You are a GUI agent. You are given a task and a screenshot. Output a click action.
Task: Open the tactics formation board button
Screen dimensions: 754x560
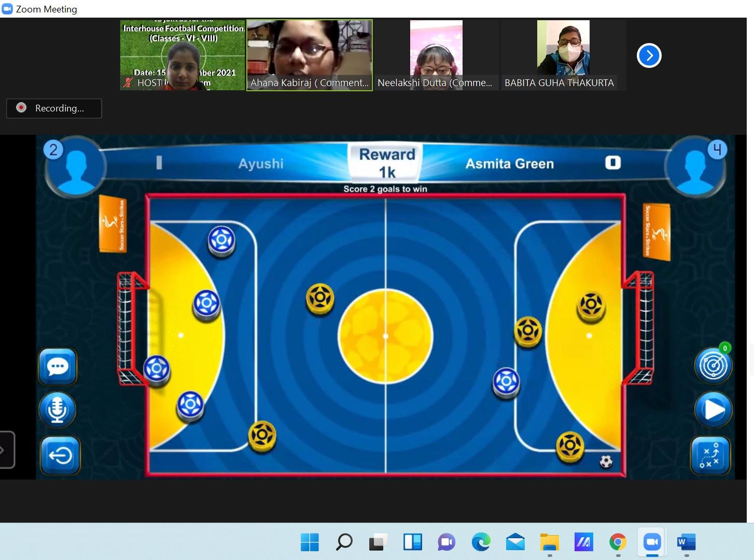pos(710,455)
